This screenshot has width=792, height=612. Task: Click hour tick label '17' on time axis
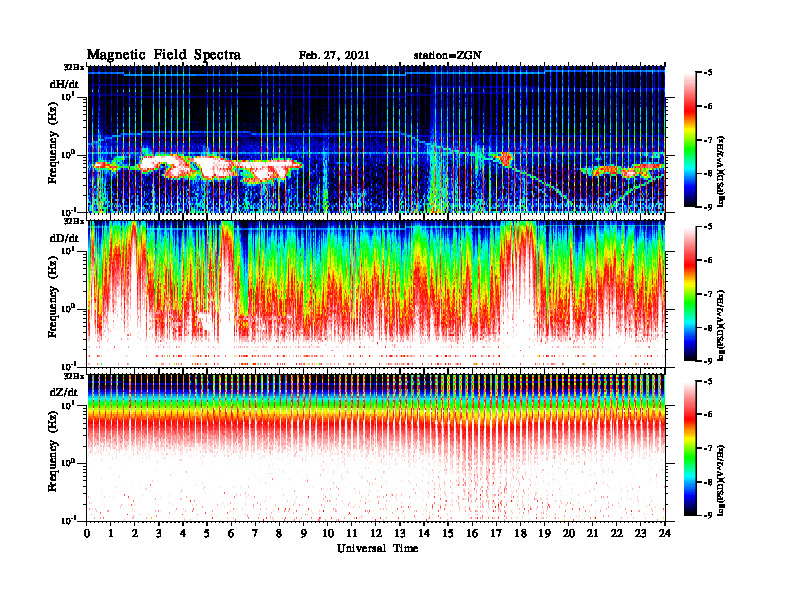496,533
